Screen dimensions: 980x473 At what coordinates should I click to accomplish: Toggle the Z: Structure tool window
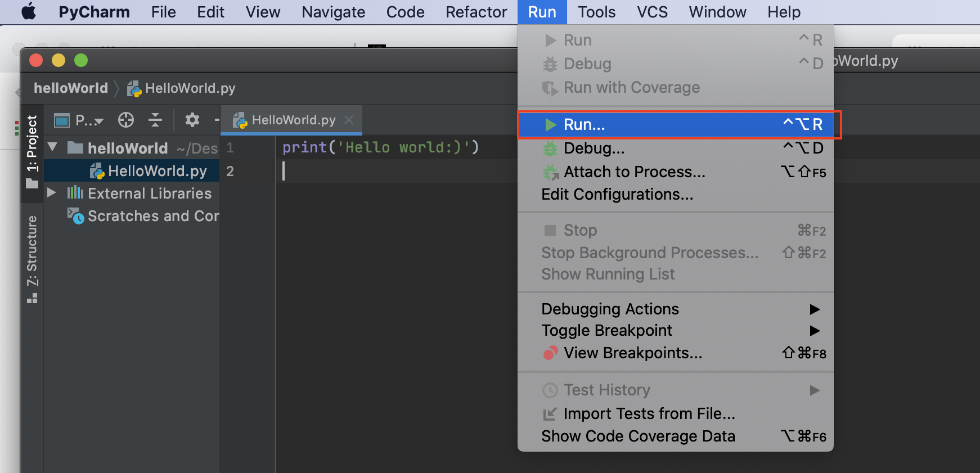tap(32, 259)
